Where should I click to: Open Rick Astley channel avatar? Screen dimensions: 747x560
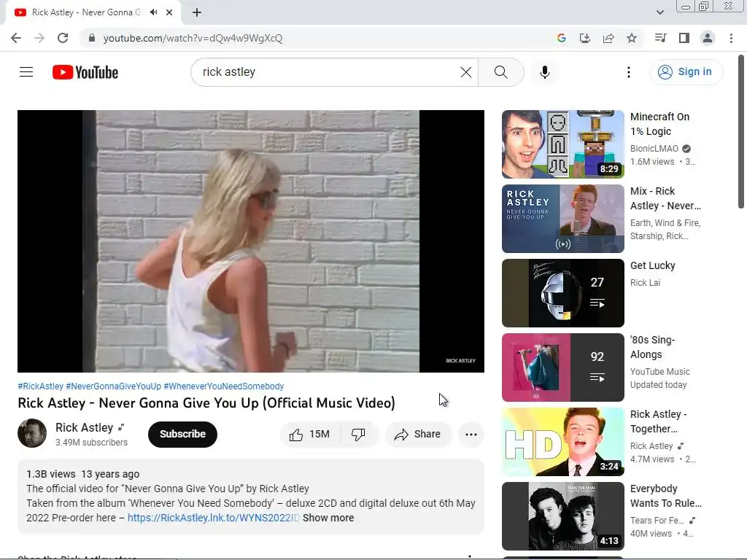pyautogui.click(x=32, y=433)
